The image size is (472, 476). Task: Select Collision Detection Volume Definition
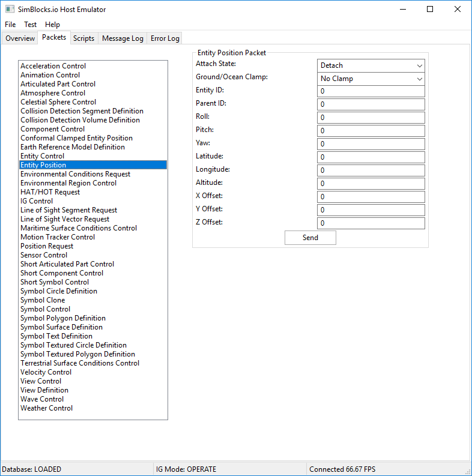click(x=93, y=120)
